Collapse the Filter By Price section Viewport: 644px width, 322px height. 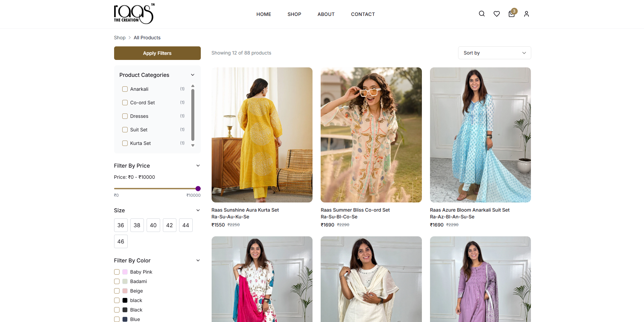(x=198, y=166)
